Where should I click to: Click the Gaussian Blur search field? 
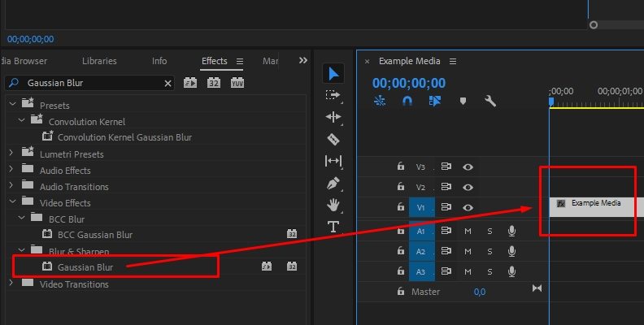(x=89, y=83)
